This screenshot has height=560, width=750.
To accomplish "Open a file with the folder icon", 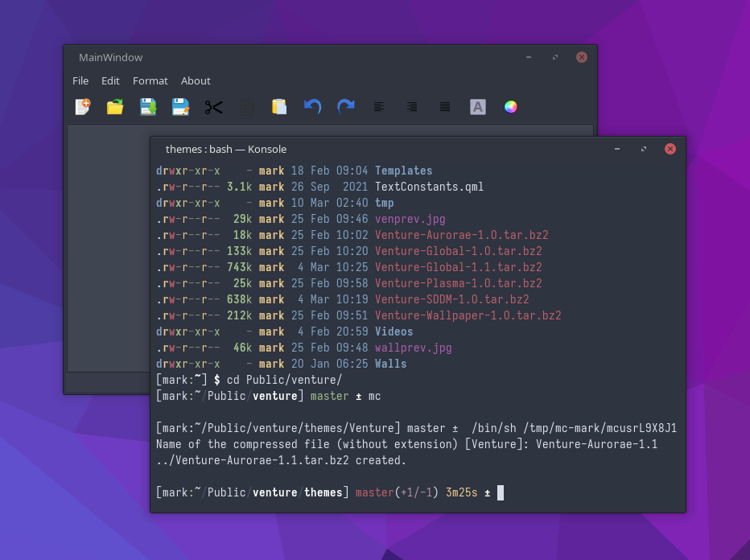I will [x=115, y=107].
